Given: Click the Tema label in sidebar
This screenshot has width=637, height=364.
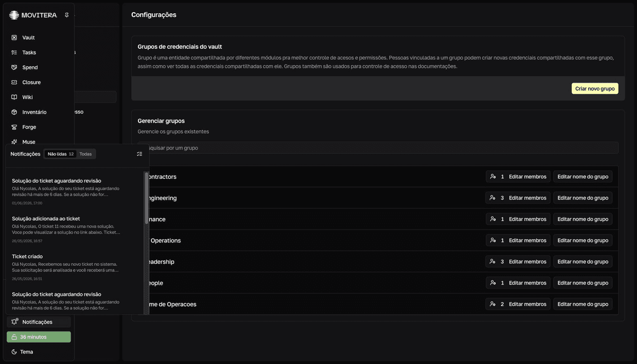Looking at the screenshot, I should pos(27,352).
